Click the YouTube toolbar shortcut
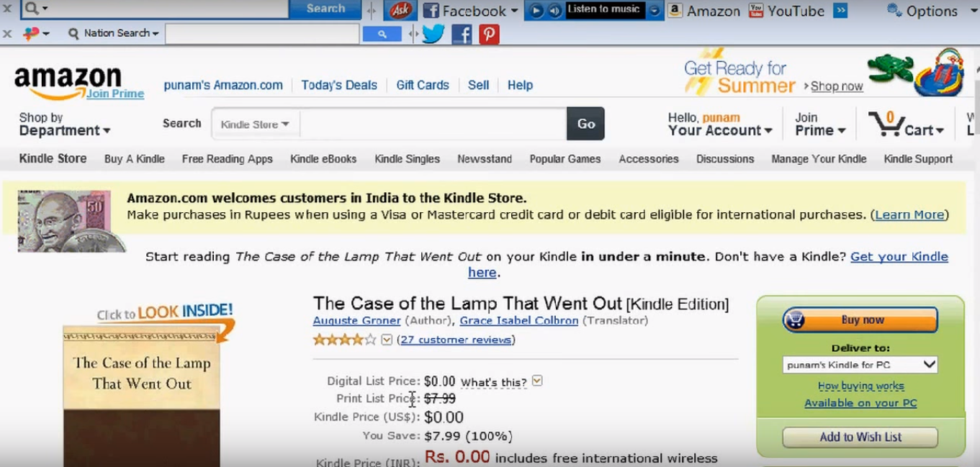Screen dimensions: 980x467 pos(786,11)
